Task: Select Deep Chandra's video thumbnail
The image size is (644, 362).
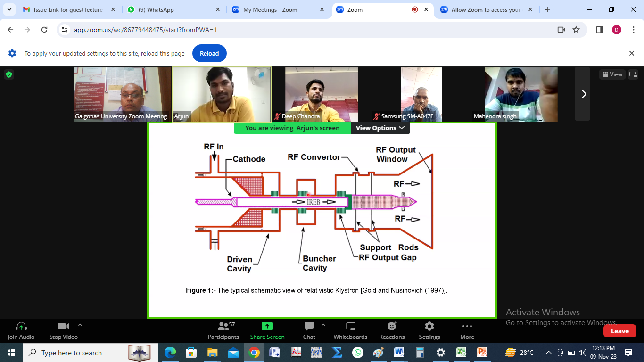Action: pos(314,94)
